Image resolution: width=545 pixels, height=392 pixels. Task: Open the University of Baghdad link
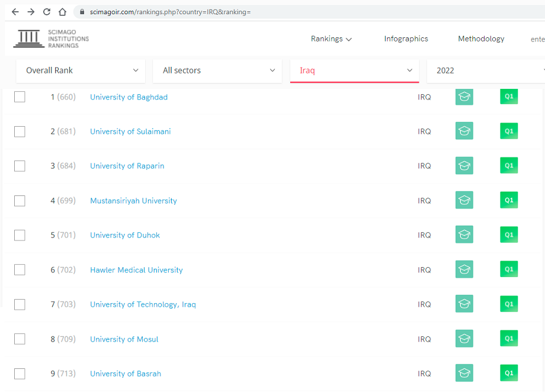tap(129, 97)
